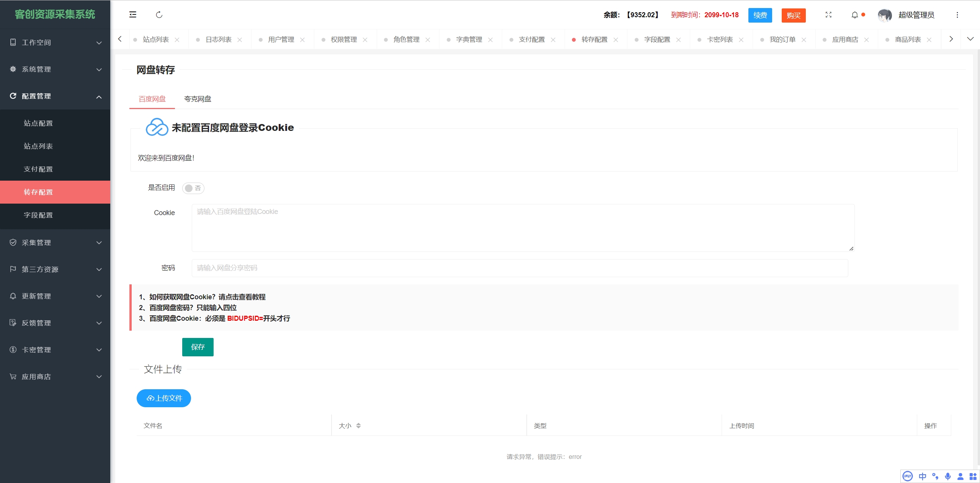Click the super admin avatar
The height and width of the screenshot is (483, 980).
885,15
